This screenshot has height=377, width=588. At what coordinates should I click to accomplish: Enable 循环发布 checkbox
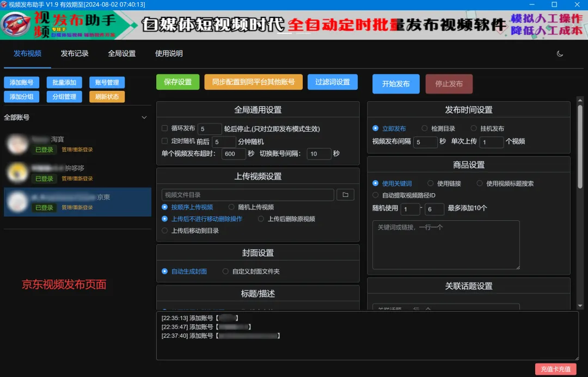click(164, 128)
